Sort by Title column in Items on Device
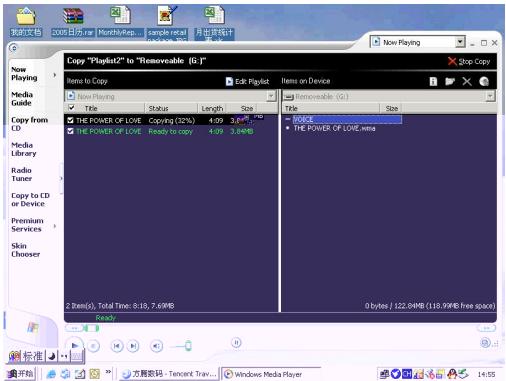Image resolution: width=506 pixels, height=381 pixels. [x=331, y=108]
